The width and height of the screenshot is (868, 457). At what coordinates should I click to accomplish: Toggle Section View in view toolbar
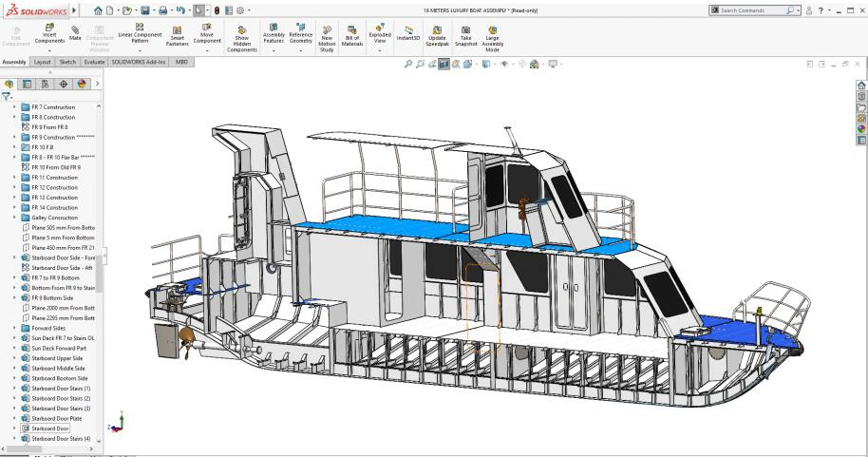point(443,65)
